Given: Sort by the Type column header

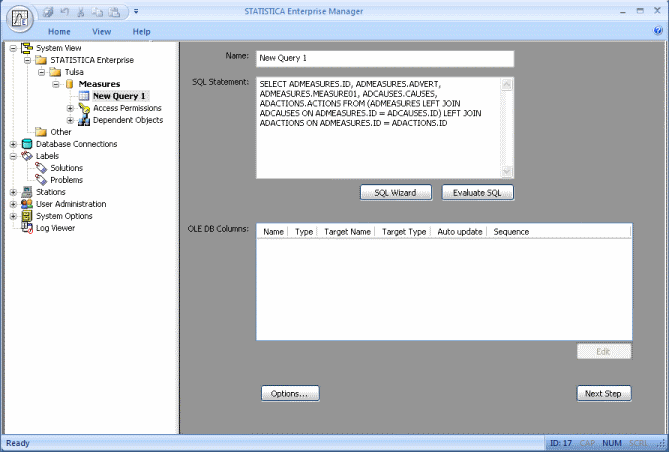Looking at the screenshot, I should [x=304, y=232].
